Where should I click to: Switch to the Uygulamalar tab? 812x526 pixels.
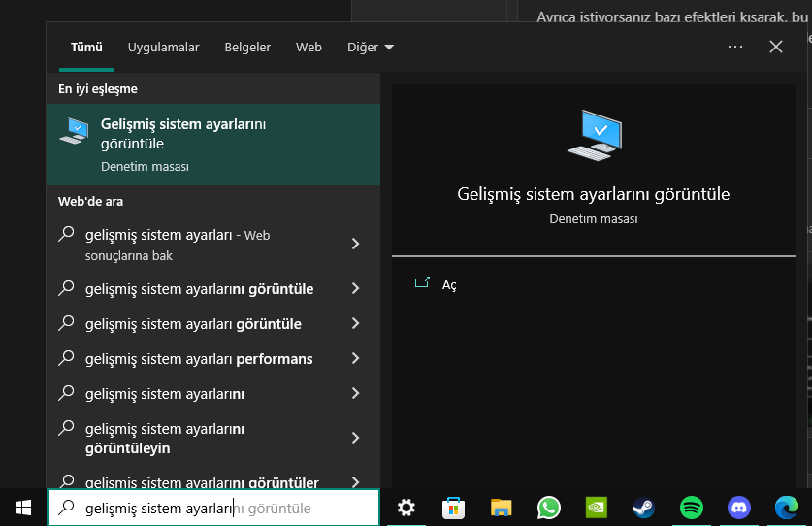163,48
